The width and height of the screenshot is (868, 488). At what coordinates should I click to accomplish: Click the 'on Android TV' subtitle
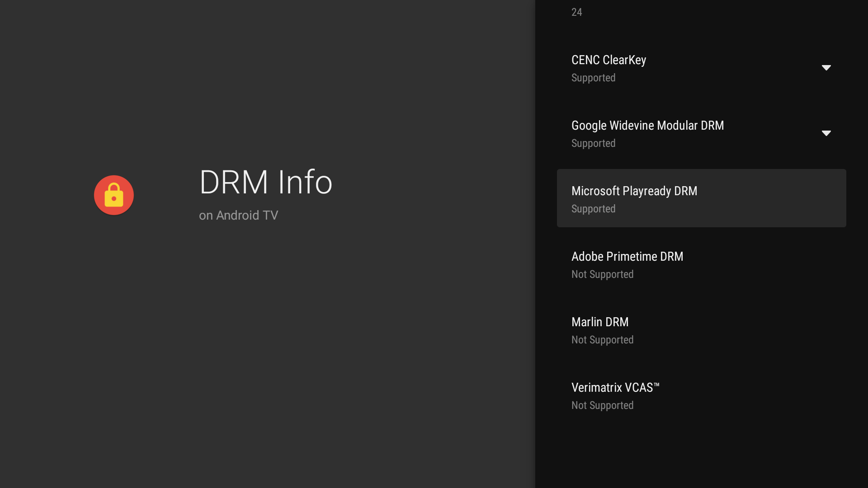pos(238,216)
